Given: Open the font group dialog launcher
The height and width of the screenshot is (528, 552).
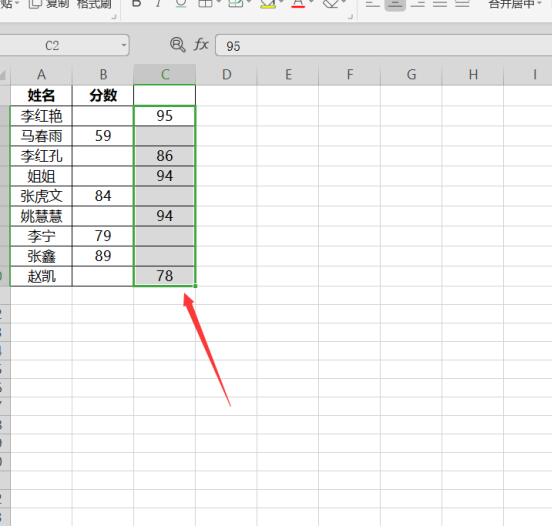Looking at the screenshot, I should 350,17.
